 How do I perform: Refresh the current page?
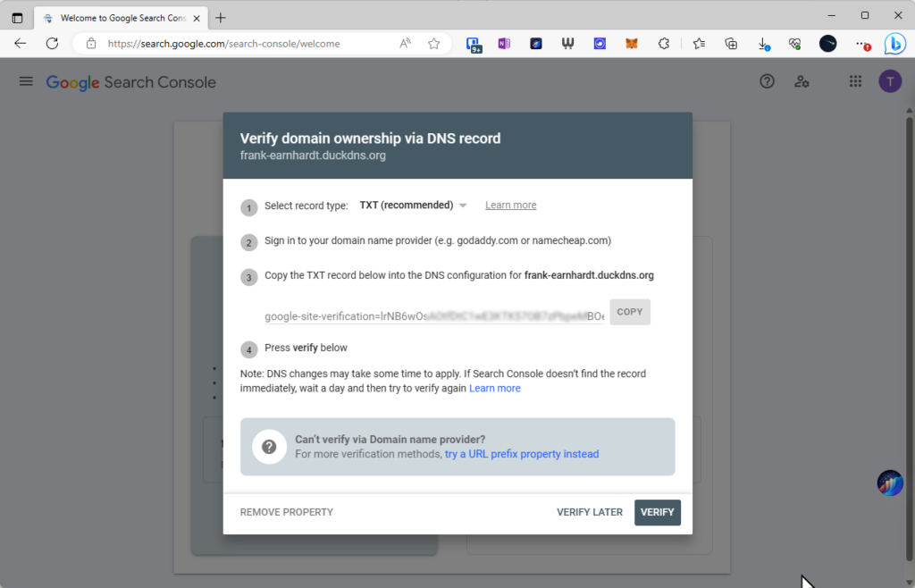pyautogui.click(x=53, y=44)
